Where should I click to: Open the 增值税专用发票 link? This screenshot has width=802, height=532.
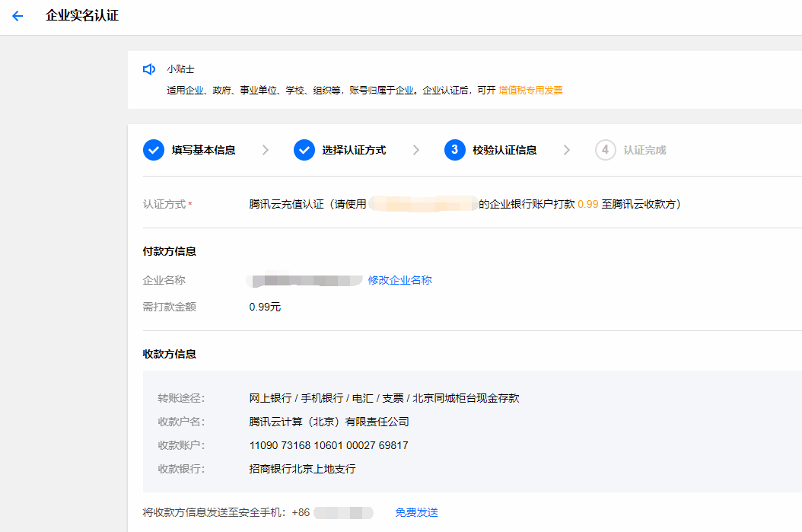530,91
